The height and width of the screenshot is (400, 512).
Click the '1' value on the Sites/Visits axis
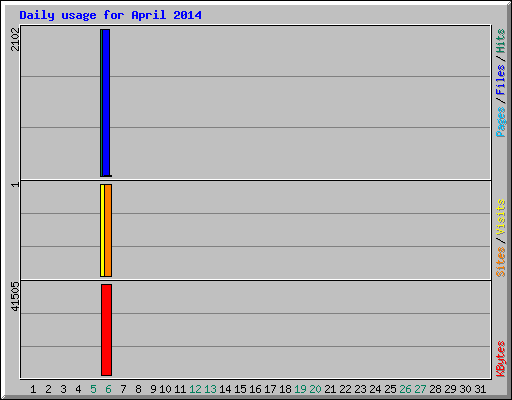coord(15,184)
